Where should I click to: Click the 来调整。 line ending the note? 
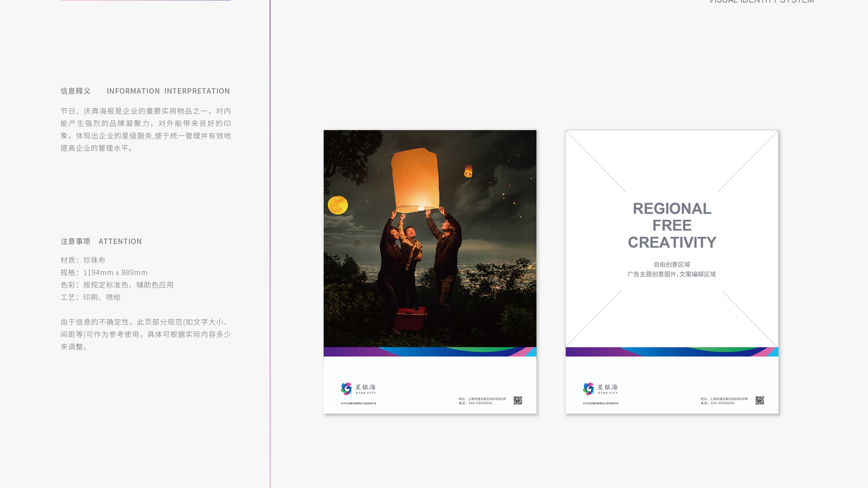pyautogui.click(x=74, y=347)
